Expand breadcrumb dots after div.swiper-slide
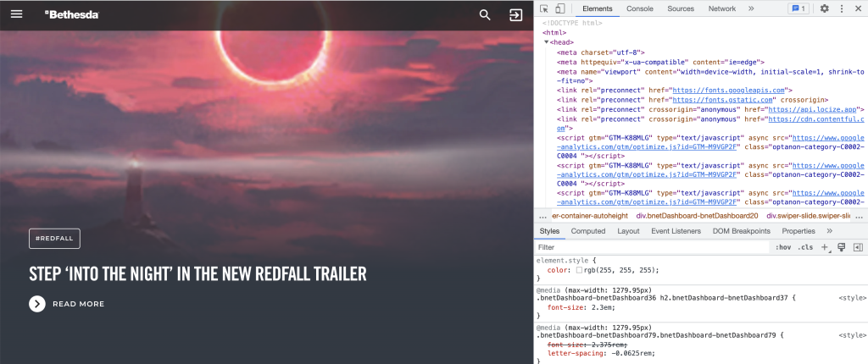The image size is (868, 364). (x=859, y=217)
